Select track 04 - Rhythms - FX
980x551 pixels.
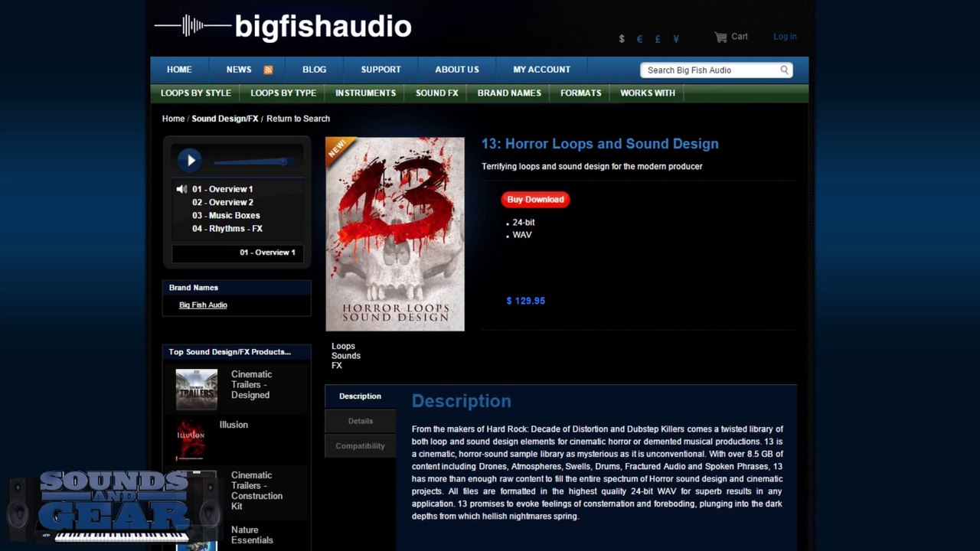point(227,229)
